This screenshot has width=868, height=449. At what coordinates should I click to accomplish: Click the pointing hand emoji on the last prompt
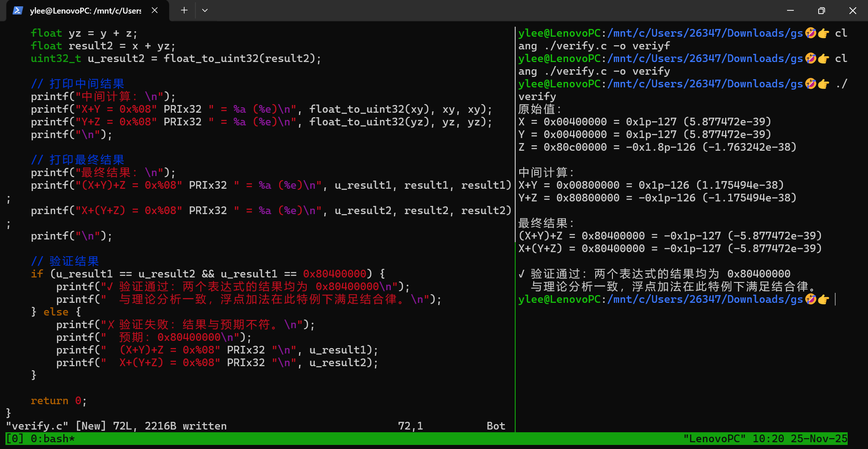(823, 299)
